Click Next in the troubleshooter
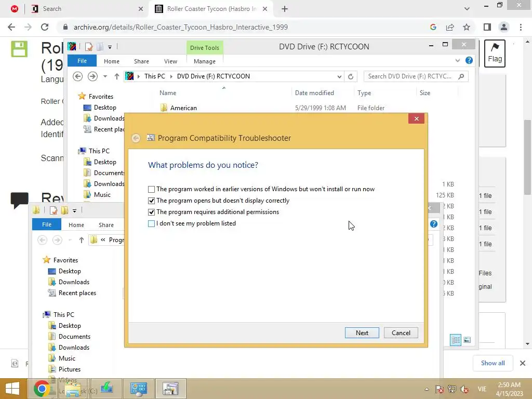This screenshot has height=399, width=532. 362,333
